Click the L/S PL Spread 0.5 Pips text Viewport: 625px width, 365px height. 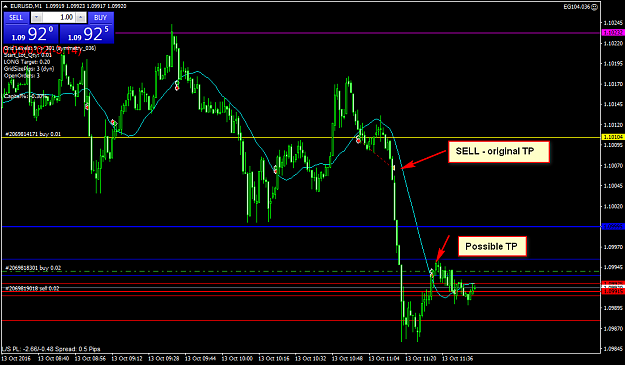[51, 349]
